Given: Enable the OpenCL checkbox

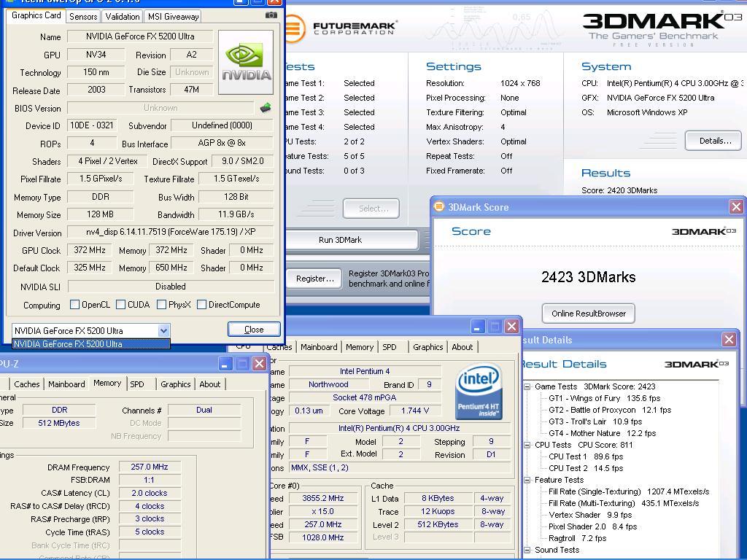Looking at the screenshot, I should click(x=75, y=304).
